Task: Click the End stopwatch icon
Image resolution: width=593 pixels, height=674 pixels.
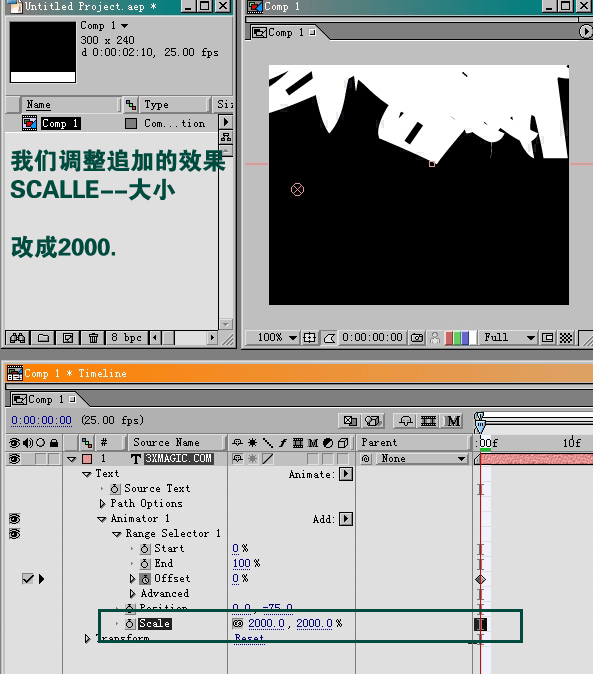Action: 145,564
